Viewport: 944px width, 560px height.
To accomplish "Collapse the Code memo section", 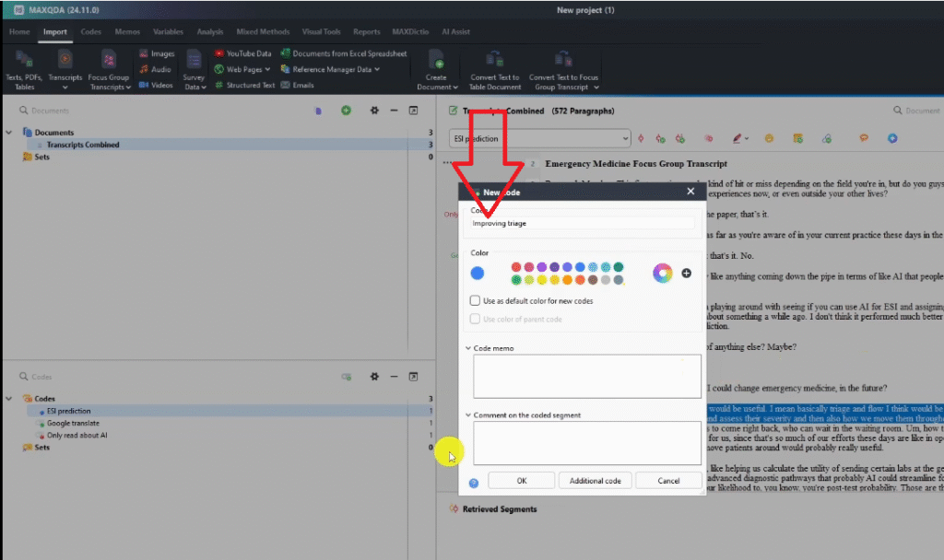I will click(469, 348).
